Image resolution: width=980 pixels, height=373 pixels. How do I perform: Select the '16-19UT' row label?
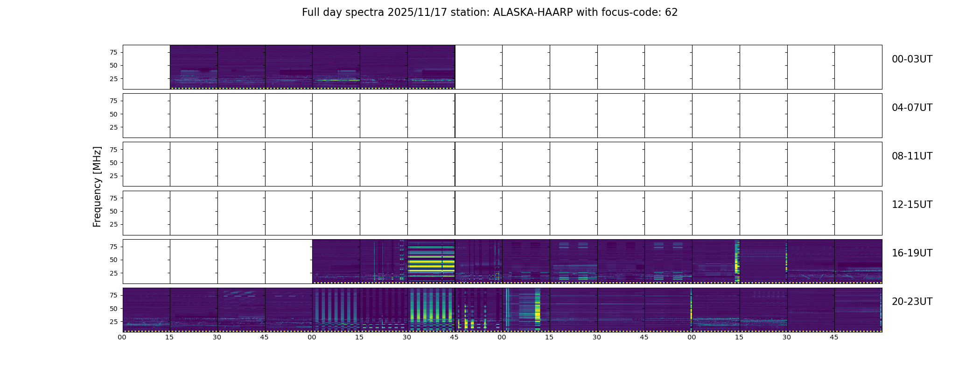pyautogui.click(x=912, y=253)
